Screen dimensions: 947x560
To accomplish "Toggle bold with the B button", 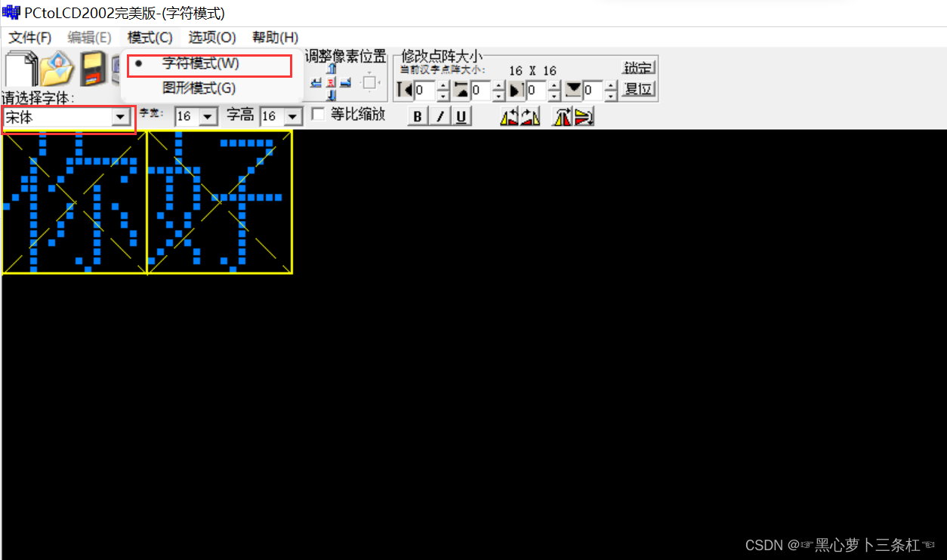I will [x=417, y=115].
